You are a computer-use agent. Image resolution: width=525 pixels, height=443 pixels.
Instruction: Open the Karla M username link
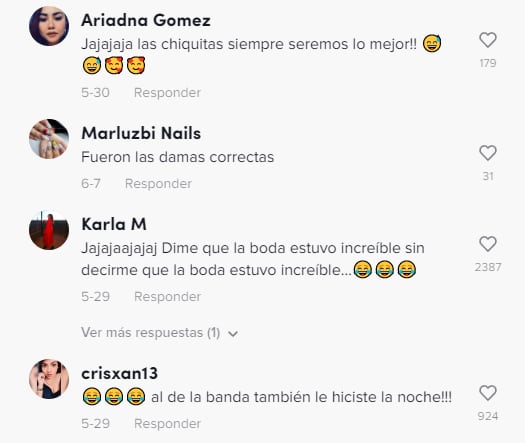point(114,224)
